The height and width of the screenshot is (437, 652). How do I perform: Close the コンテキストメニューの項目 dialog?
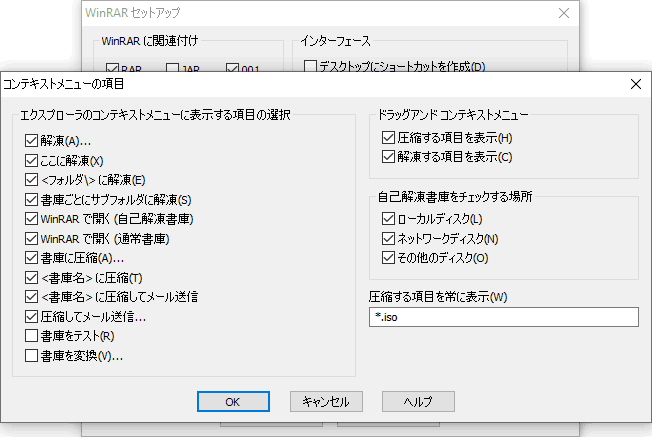tap(635, 84)
